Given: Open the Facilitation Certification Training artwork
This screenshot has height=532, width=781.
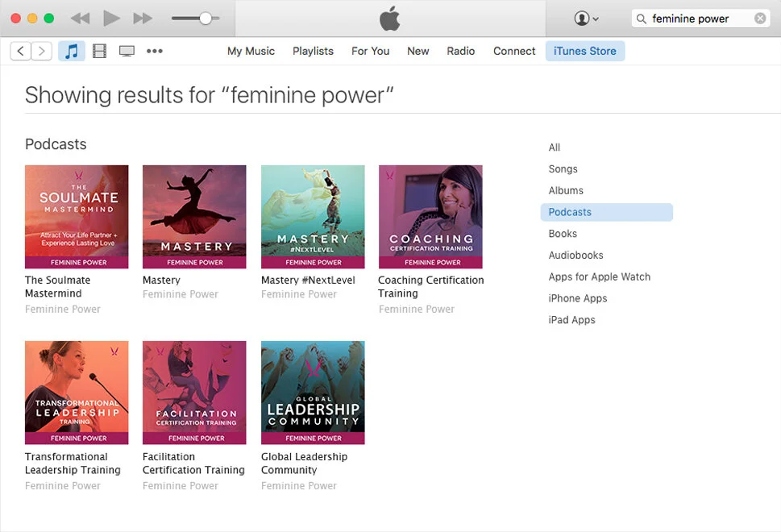Looking at the screenshot, I should tap(194, 393).
